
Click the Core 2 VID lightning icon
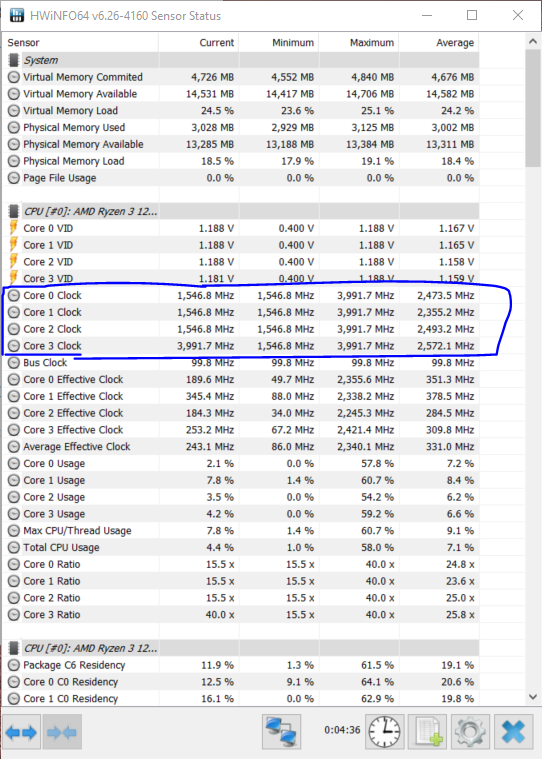coord(14,261)
